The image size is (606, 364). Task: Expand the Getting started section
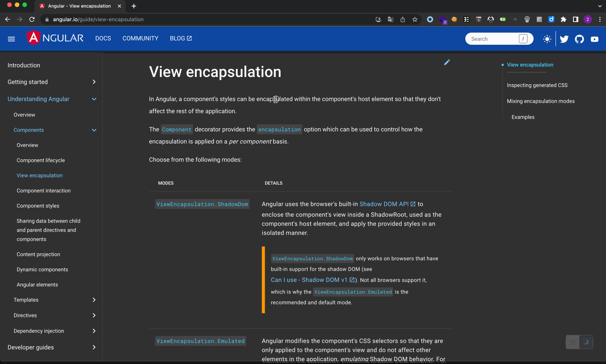[94, 82]
